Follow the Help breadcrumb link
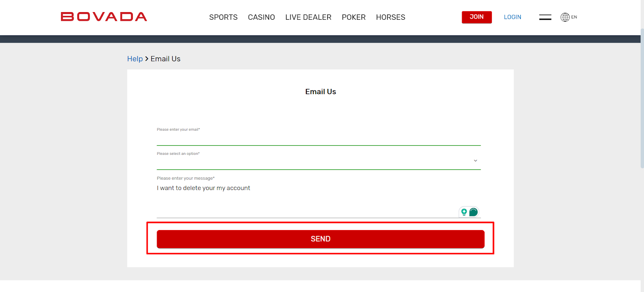This screenshot has height=292, width=644. pyautogui.click(x=135, y=59)
